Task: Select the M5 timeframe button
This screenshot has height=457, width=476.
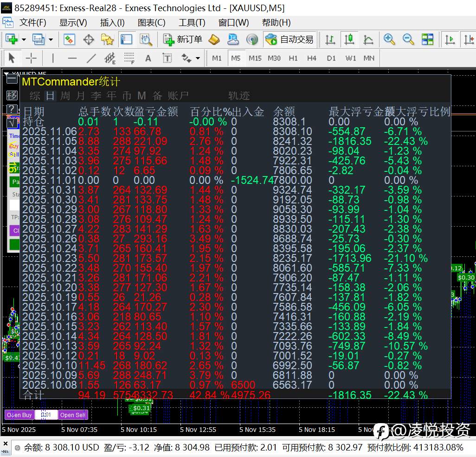Action: 236,58
